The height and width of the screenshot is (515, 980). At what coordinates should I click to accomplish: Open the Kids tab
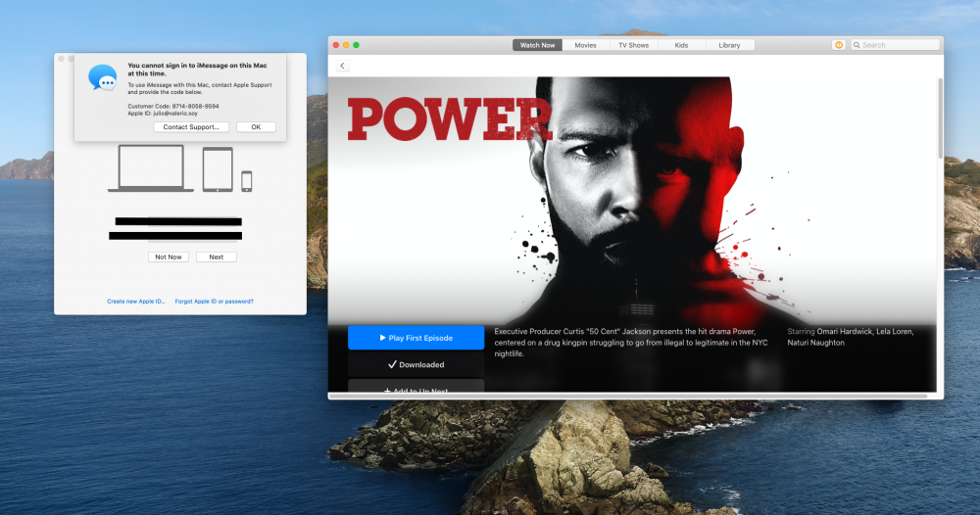click(x=681, y=45)
